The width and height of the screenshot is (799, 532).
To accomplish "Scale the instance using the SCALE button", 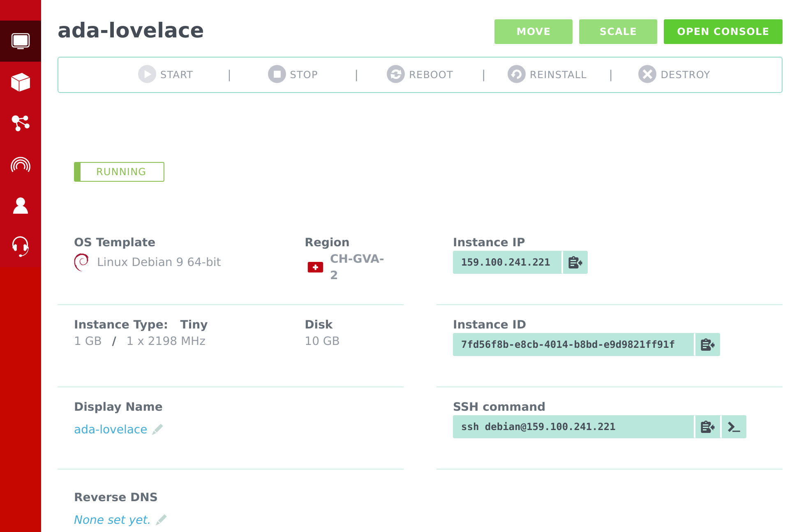I will click(618, 32).
